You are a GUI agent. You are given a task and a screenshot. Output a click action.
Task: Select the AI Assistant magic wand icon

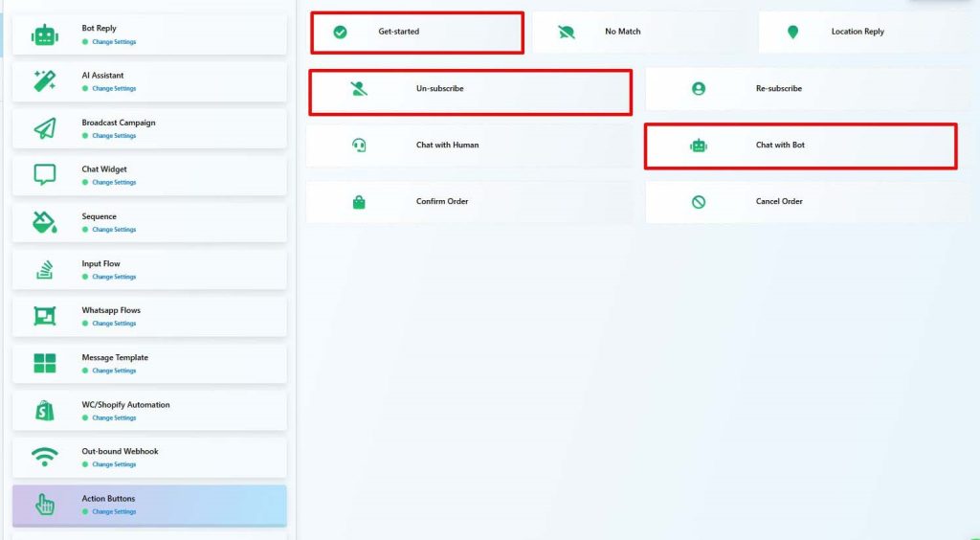point(44,81)
